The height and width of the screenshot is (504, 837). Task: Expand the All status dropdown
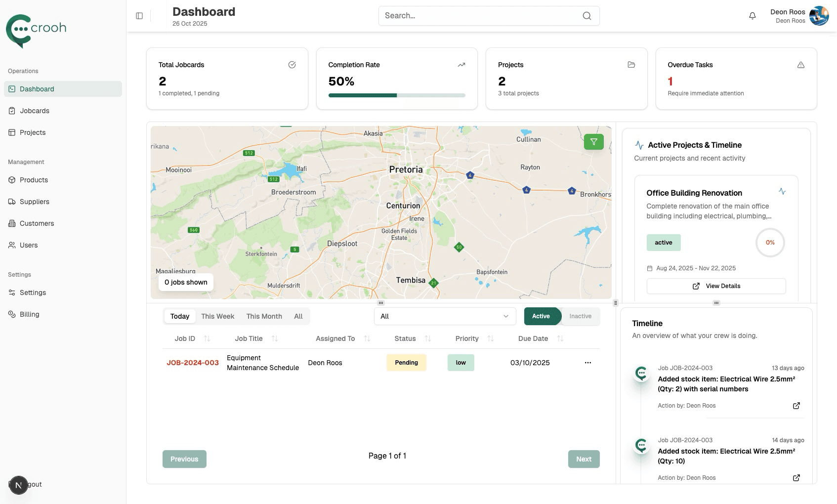click(x=445, y=316)
